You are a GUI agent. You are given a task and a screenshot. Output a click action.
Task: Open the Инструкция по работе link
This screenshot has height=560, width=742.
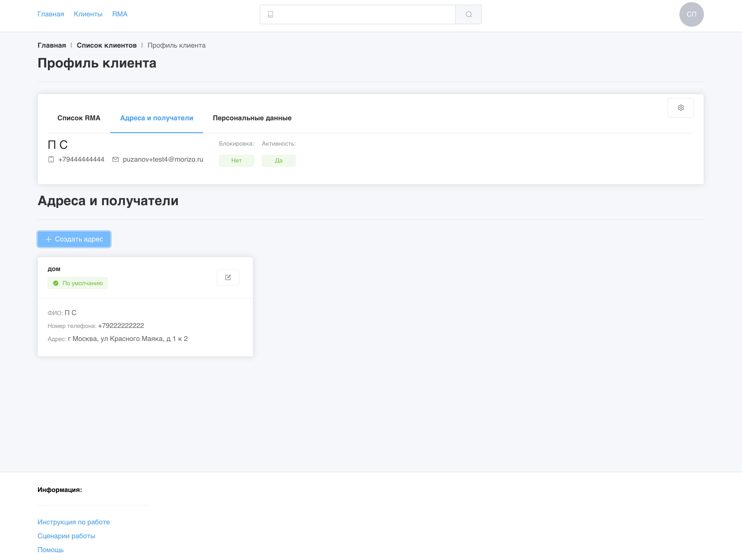[73, 522]
